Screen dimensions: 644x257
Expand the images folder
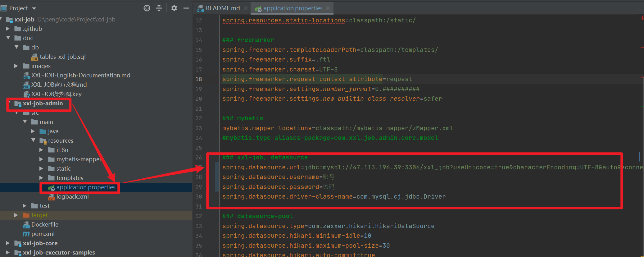point(16,66)
